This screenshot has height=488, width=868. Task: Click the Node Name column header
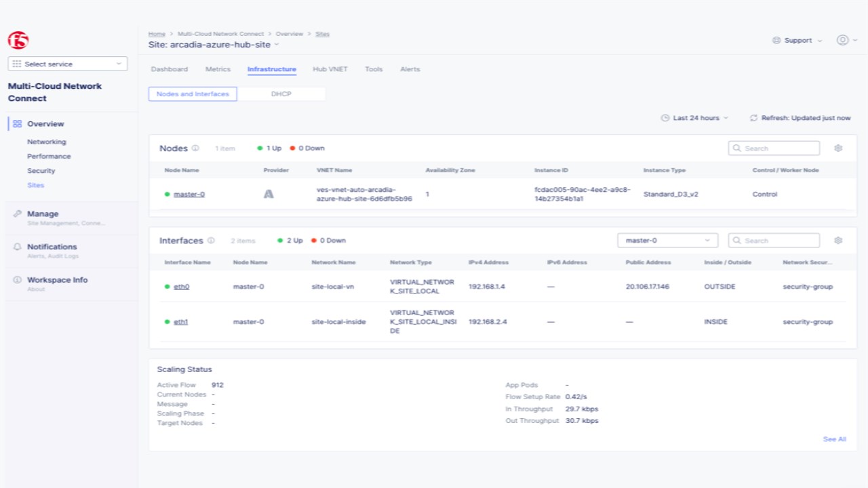[x=182, y=170]
